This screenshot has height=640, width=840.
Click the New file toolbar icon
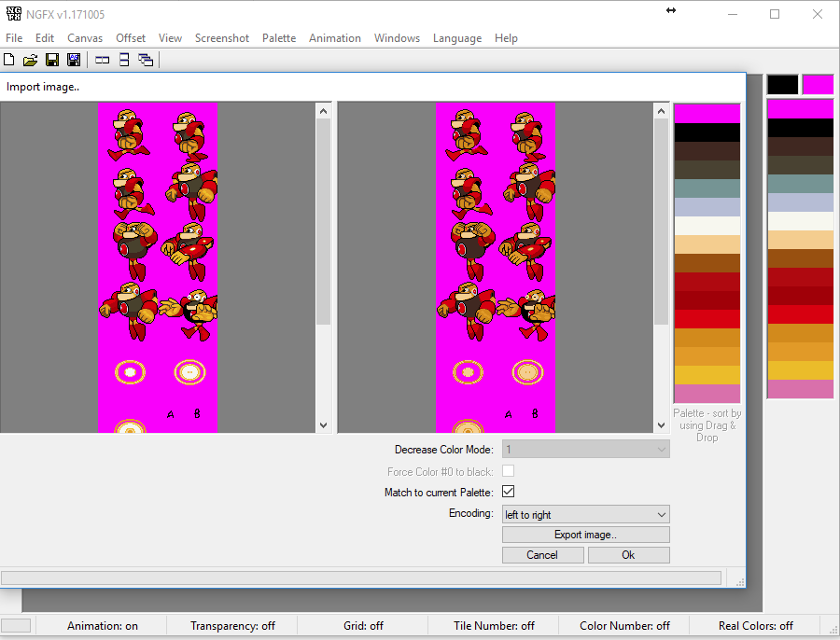[x=9, y=60]
